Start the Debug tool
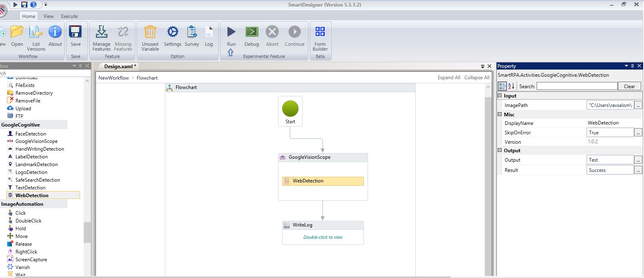 pyautogui.click(x=252, y=32)
